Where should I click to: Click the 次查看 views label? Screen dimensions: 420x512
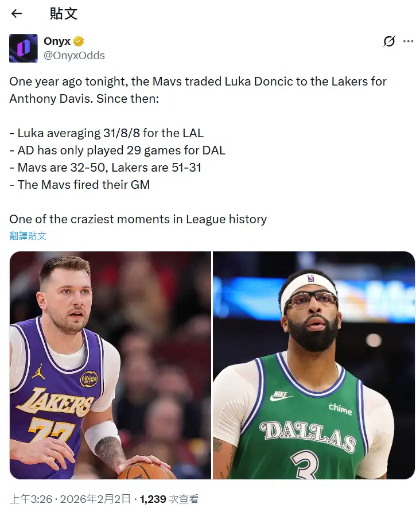[184, 499]
